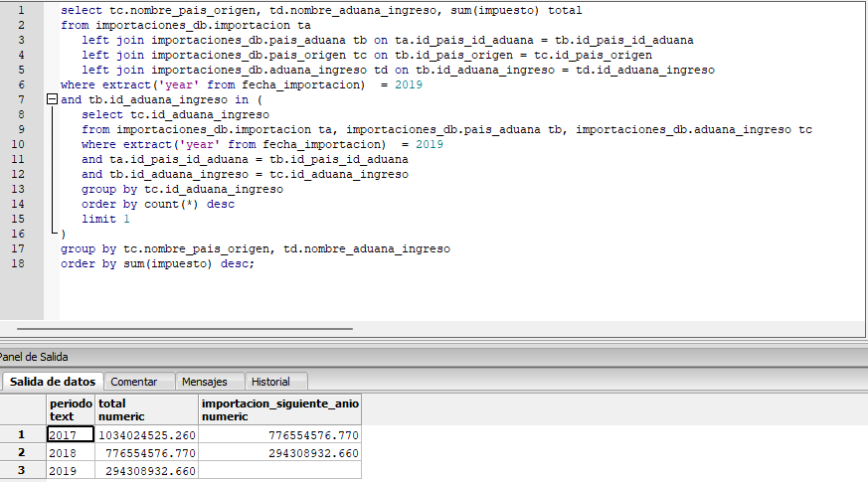Viewport: 868px width, 482px height.
Task: Click the periodo column header
Action: (x=70, y=409)
